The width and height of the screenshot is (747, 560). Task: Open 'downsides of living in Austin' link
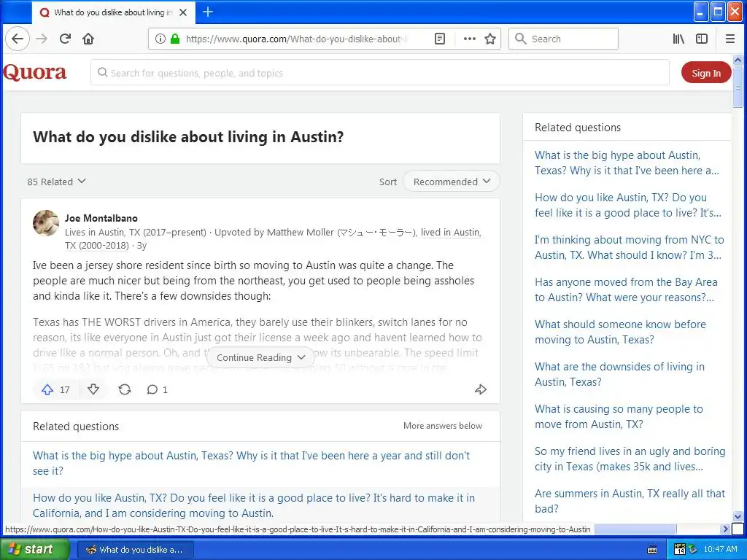point(619,374)
